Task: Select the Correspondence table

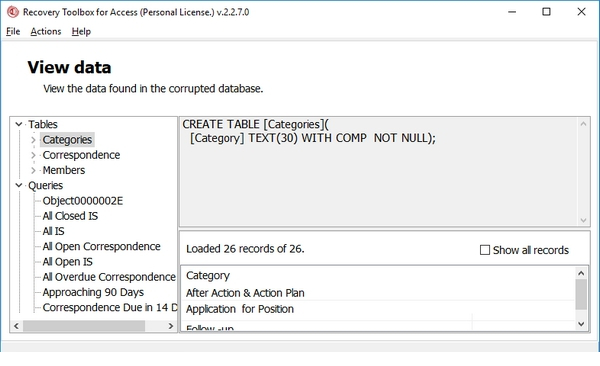Action: click(x=81, y=155)
